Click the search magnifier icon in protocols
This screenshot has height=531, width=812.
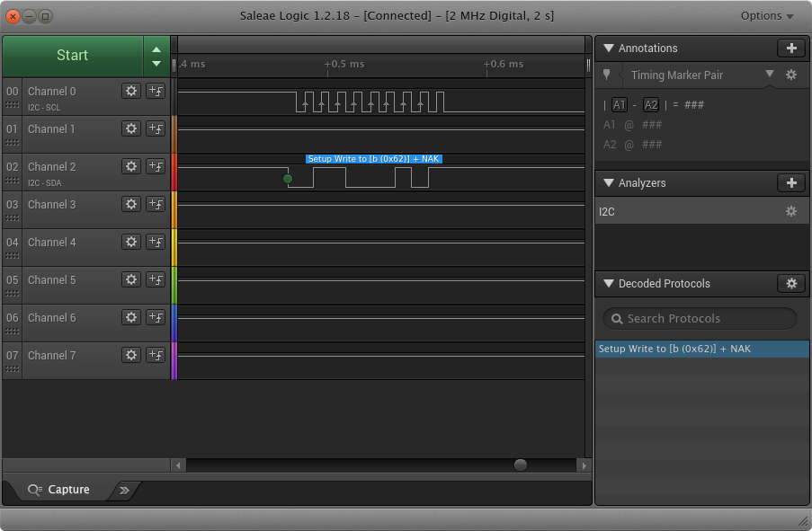(616, 319)
